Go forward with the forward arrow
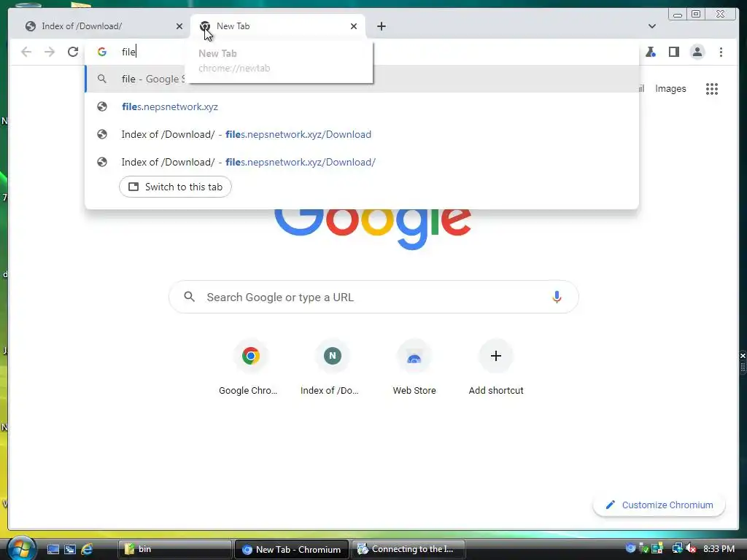This screenshot has width=747, height=560. 50,52
